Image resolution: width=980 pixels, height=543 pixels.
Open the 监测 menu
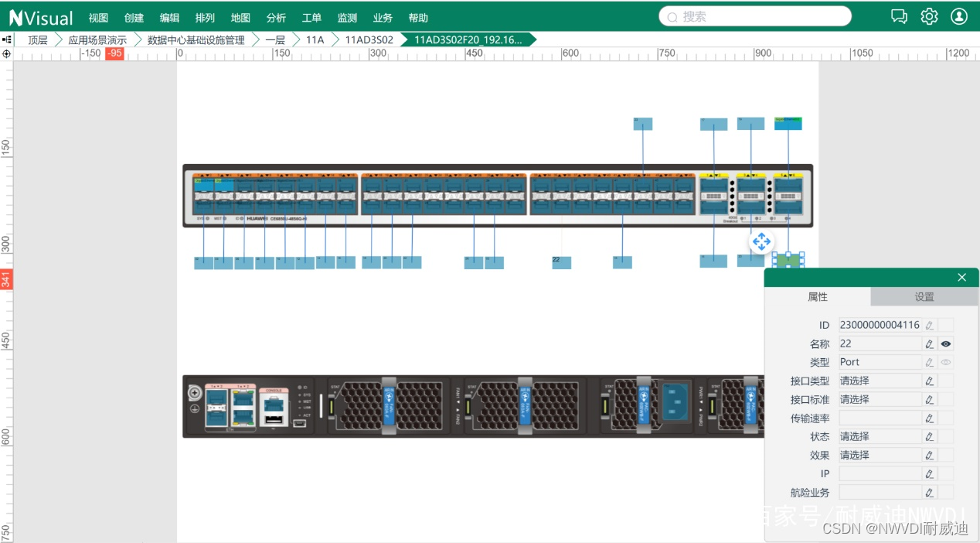point(347,18)
